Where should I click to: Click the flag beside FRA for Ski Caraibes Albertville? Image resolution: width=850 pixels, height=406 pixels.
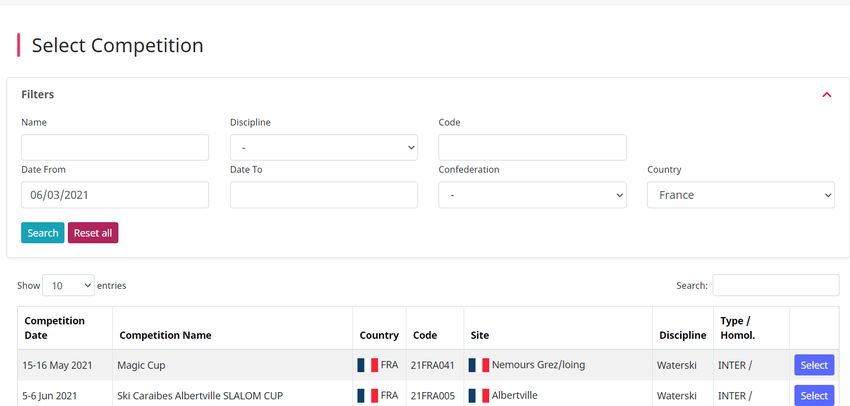[367, 396]
